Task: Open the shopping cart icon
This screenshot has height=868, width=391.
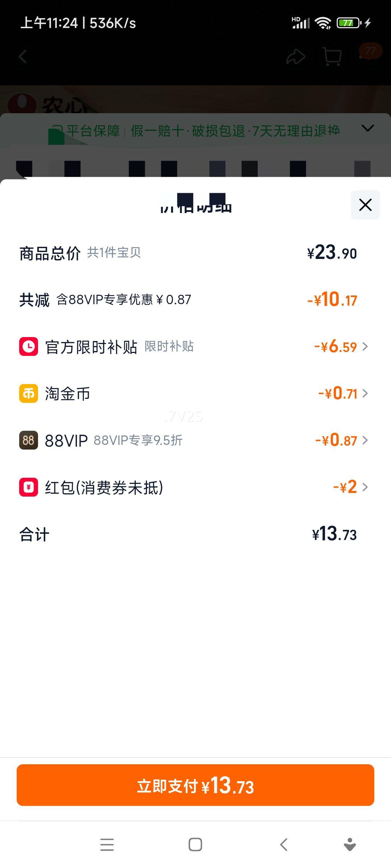Action: [332, 57]
